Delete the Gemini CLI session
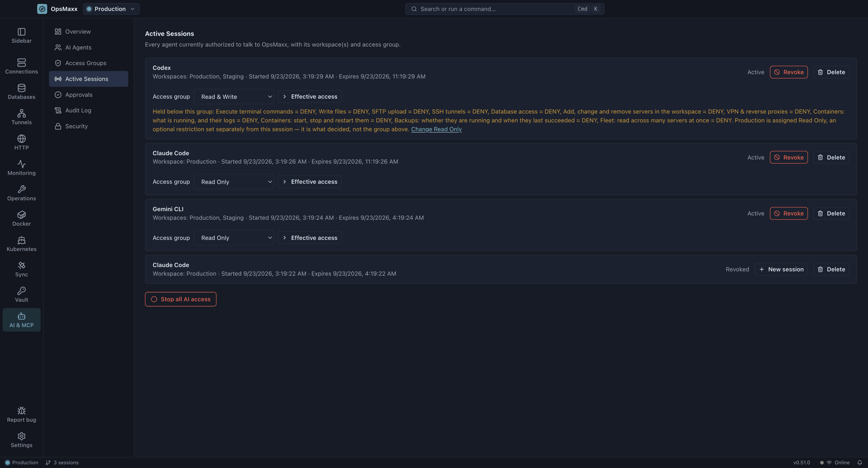The width and height of the screenshot is (868, 468). pos(831,213)
